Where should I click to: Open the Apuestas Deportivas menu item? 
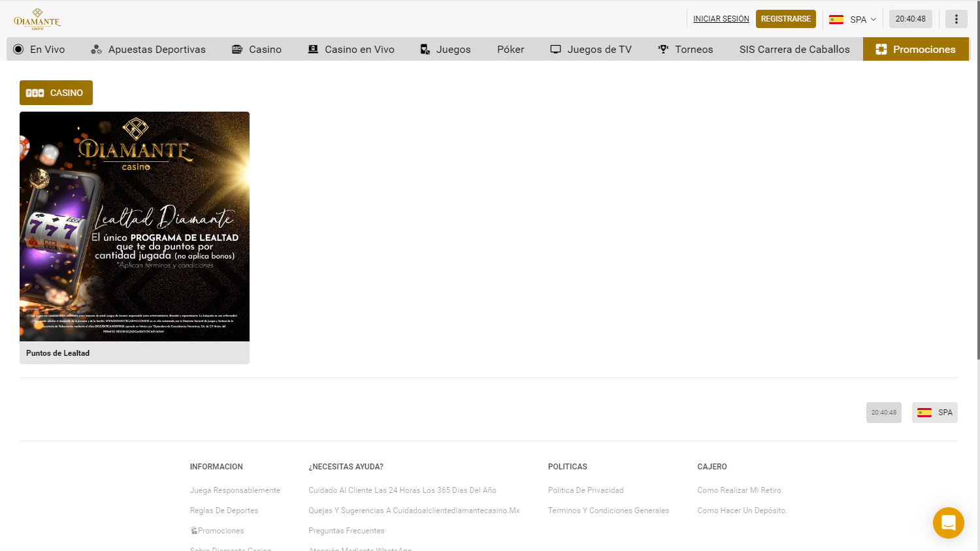point(148,49)
